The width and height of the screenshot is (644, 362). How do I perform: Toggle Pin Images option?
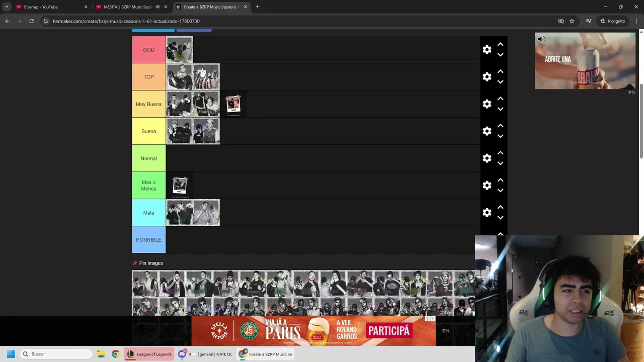[147, 263]
